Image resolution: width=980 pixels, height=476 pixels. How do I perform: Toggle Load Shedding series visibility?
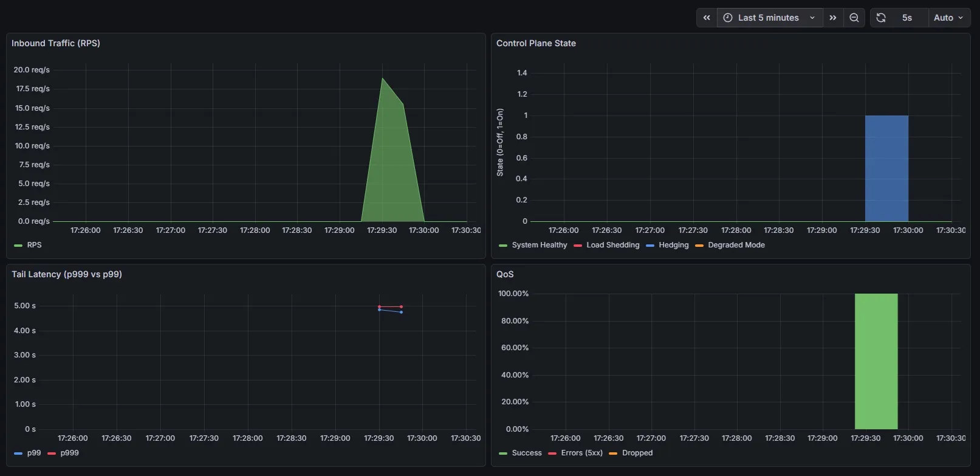click(612, 245)
